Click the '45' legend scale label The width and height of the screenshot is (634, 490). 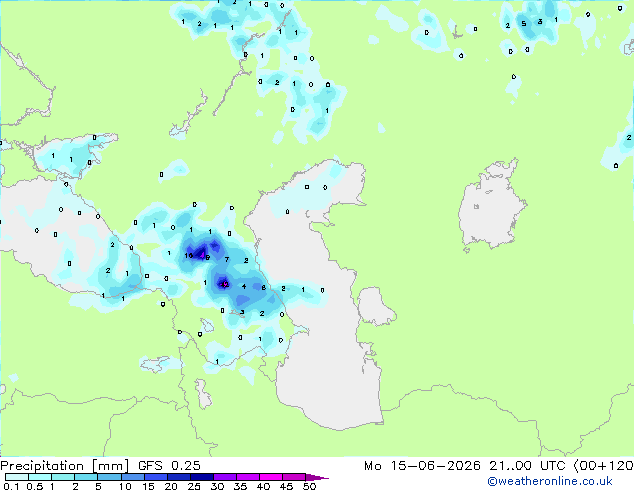pyautogui.click(x=286, y=486)
